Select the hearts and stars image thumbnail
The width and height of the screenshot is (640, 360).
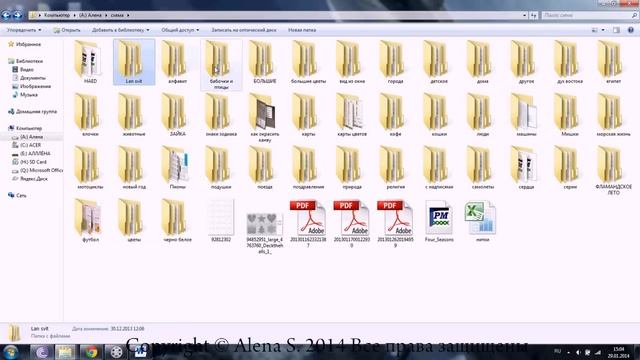(x=264, y=224)
